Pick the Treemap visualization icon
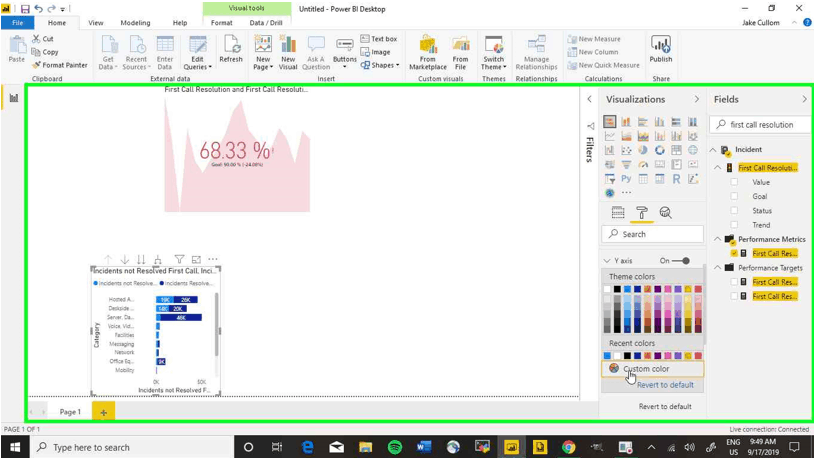Image resolution: width=815 pixels, height=458 pixels. (676, 150)
